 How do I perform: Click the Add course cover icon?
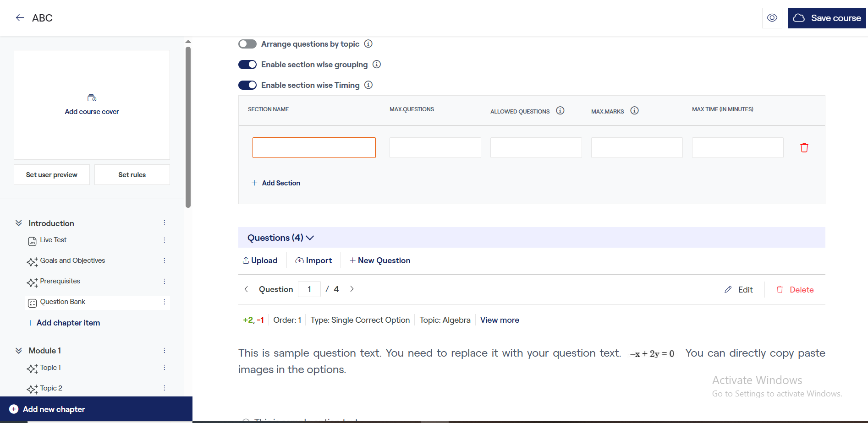click(x=92, y=98)
